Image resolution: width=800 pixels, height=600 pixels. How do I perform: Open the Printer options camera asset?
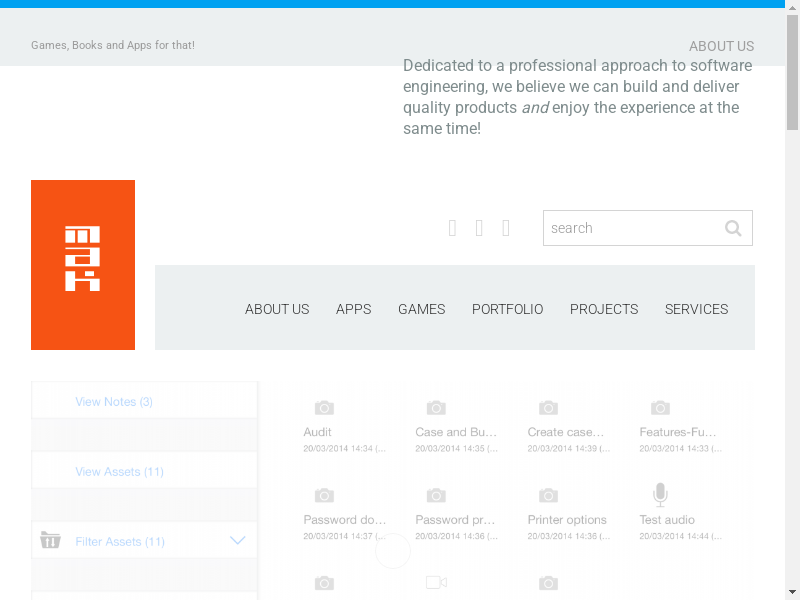(548, 496)
